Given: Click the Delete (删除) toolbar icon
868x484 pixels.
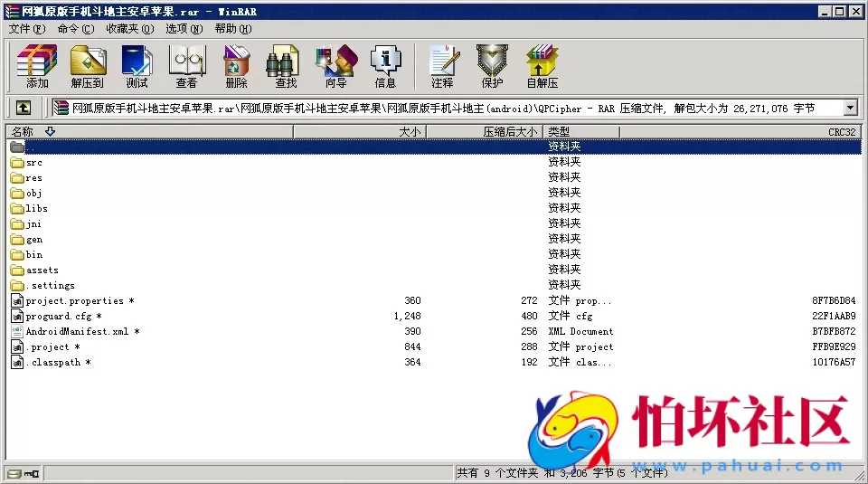Looking at the screenshot, I should pos(236,66).
